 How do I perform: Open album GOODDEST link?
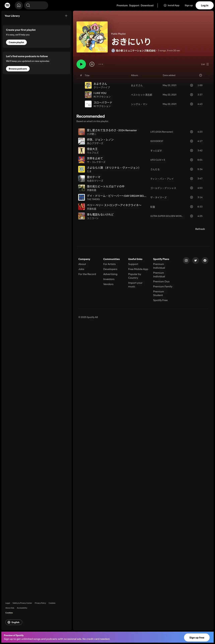pos(157,141)
